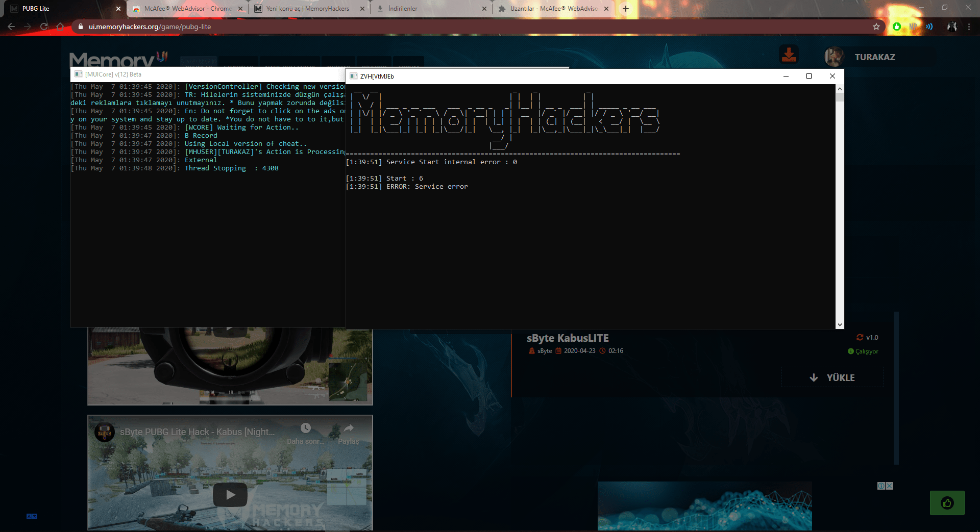Viewport: 980px width, 532px height.
Task: Click 'Thread Stopping : 4308' log line
Action: [x=175, y=168]
